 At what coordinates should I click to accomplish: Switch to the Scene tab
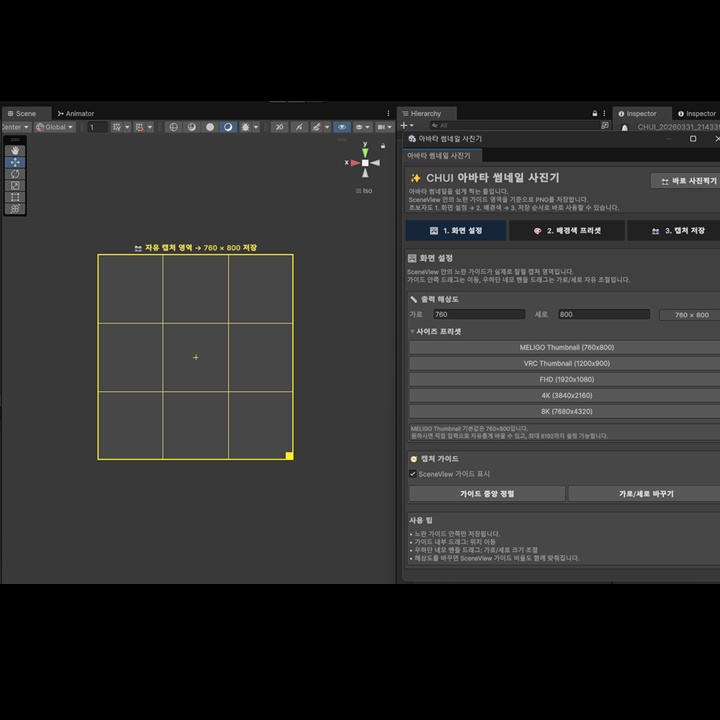(x=26, y=113)
